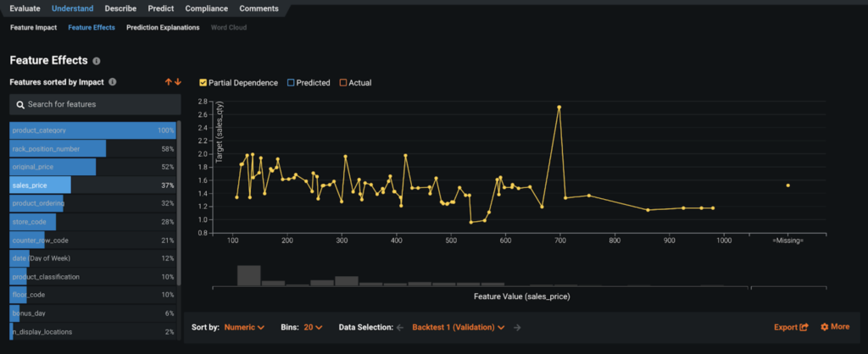This screenshot has height=354, width=868.
Task: Sort features descending with down arrow
Action: click(x=178, y=82)
